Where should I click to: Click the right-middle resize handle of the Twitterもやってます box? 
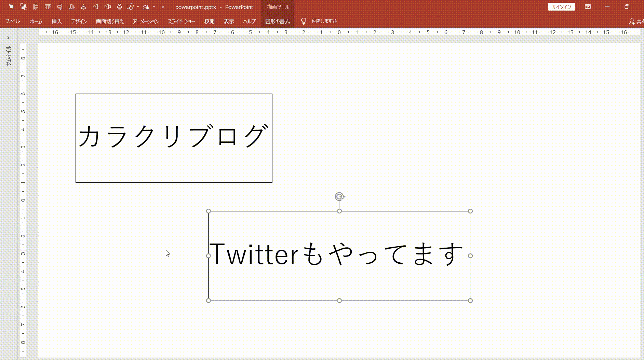[x=470, y=256]
